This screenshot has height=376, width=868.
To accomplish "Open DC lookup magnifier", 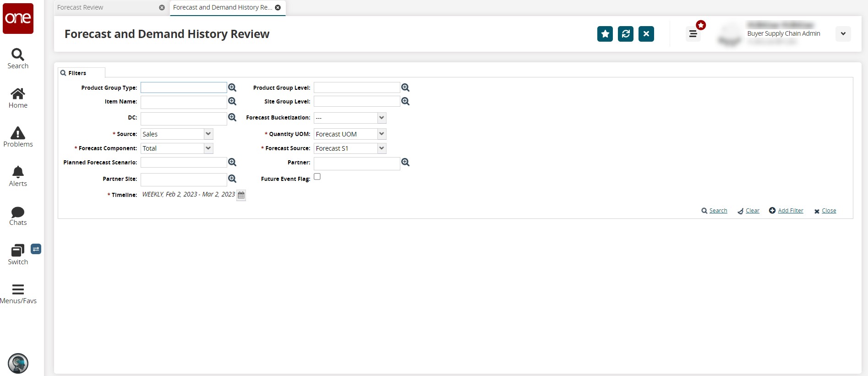I will point(232,117).
